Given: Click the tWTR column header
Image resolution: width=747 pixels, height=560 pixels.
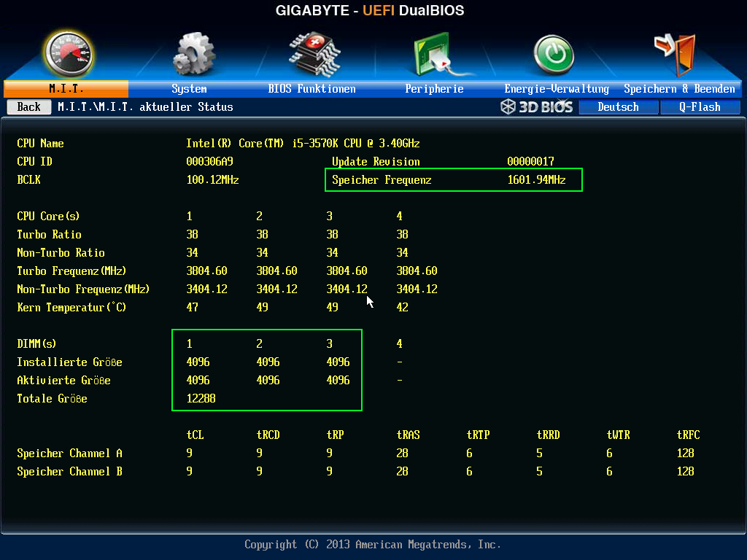Looking at the screenshot, I should [x=619, y=435].
